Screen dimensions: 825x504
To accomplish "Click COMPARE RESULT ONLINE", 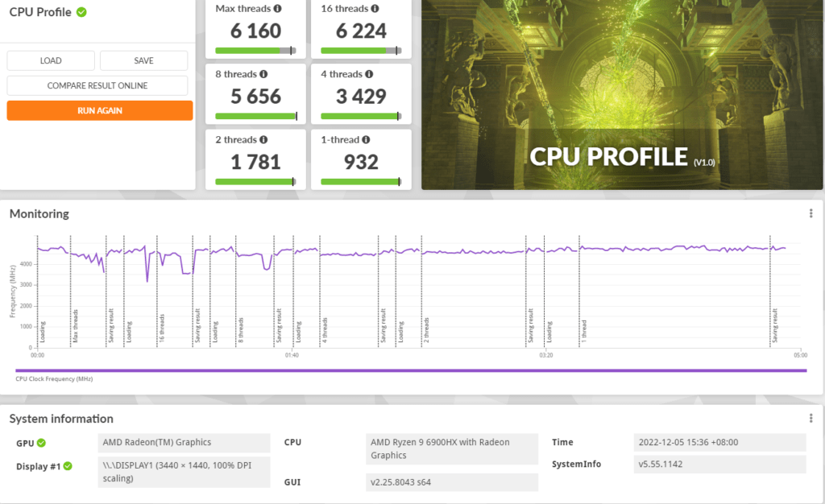I will (x=97, y=85).
